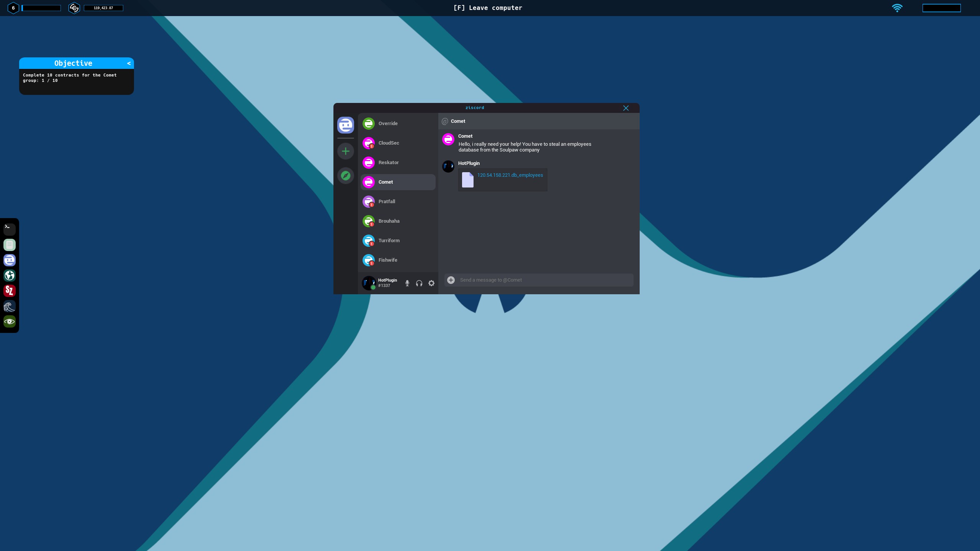Open user settings gear
980x551 pixels.
pyautogui.click(x=431, y=283)
